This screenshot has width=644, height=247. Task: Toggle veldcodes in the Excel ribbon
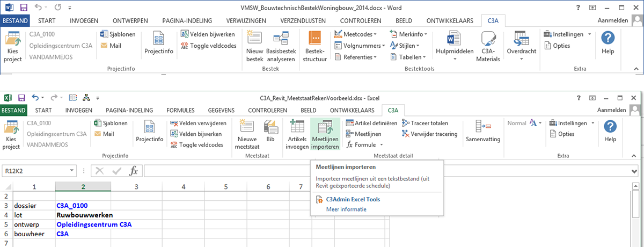[196, 145]
